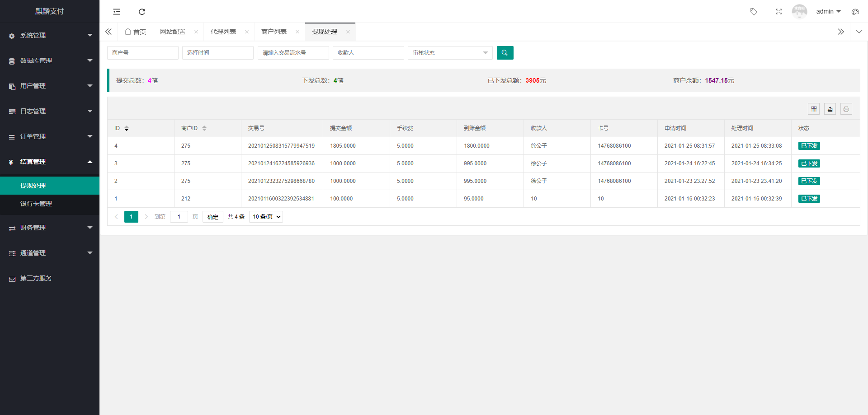Open the table column settings icon
The image size is (868, 415).
pyautogui.click(x=813, y=109)
